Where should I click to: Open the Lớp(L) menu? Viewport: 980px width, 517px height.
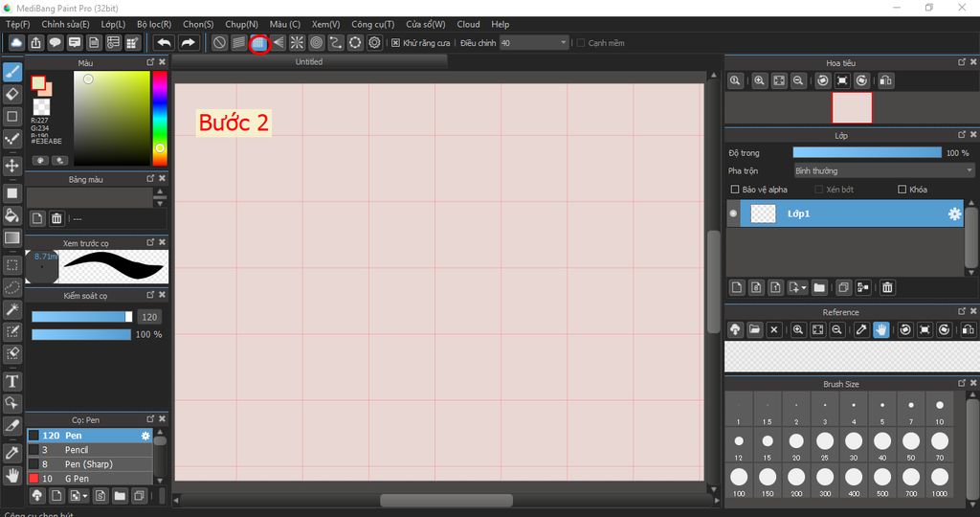tap(113, 24)
